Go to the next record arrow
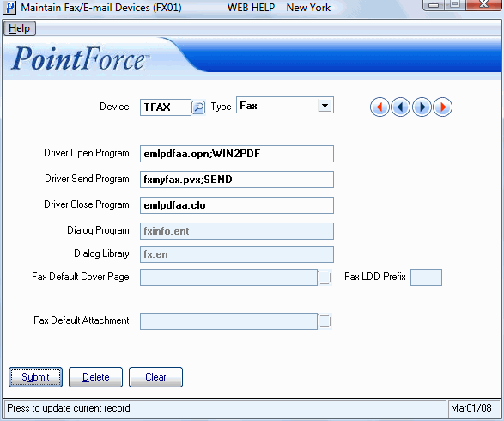 [422, 107]
